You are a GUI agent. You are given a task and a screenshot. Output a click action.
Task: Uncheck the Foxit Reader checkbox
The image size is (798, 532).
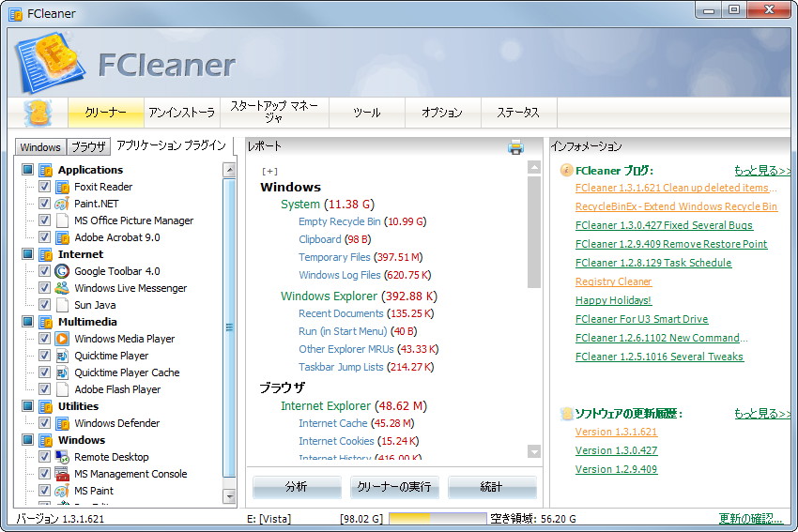click(44, 187)
